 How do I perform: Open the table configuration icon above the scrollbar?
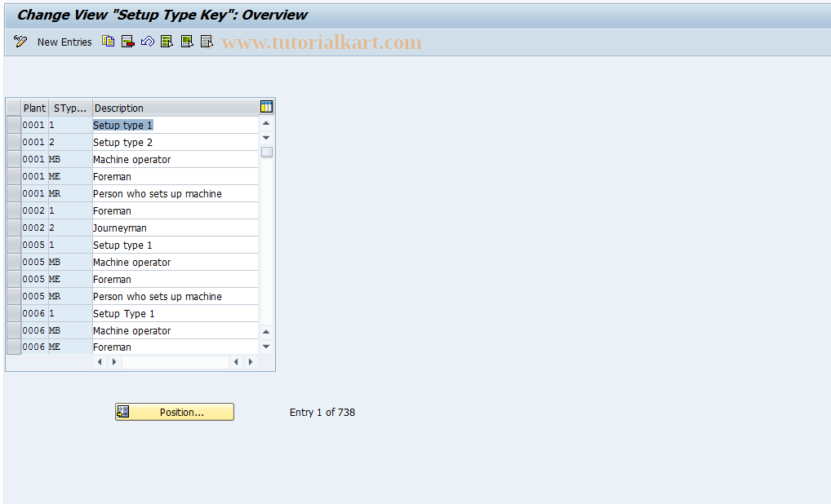pos(265,106)
